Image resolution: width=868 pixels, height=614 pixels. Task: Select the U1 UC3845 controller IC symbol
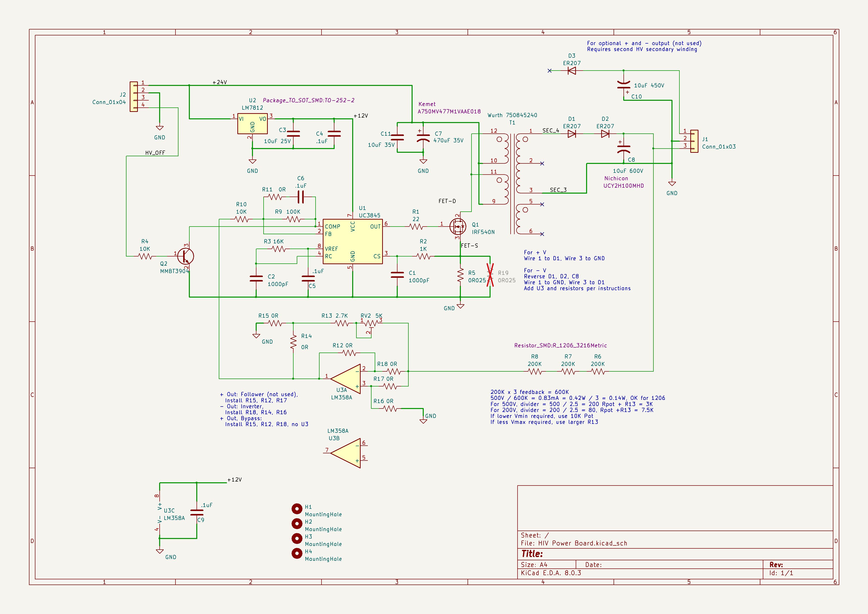coord(352,242)
